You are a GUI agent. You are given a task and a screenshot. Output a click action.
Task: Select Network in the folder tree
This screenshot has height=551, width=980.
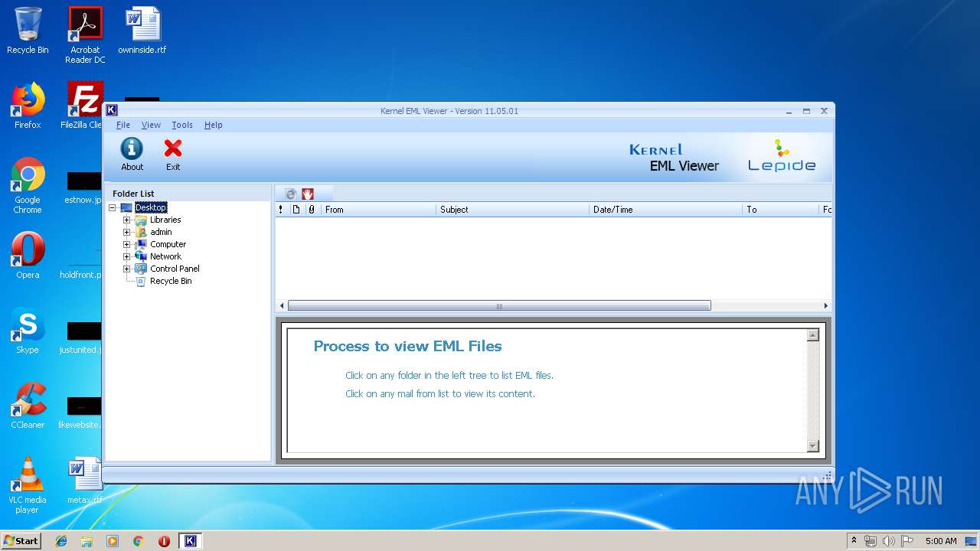[165, 256]
